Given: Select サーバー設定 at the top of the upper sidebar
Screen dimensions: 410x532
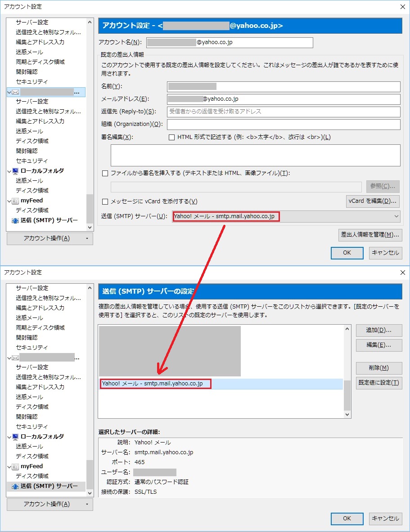Looking at the screenshot, I should click(32, 22).
